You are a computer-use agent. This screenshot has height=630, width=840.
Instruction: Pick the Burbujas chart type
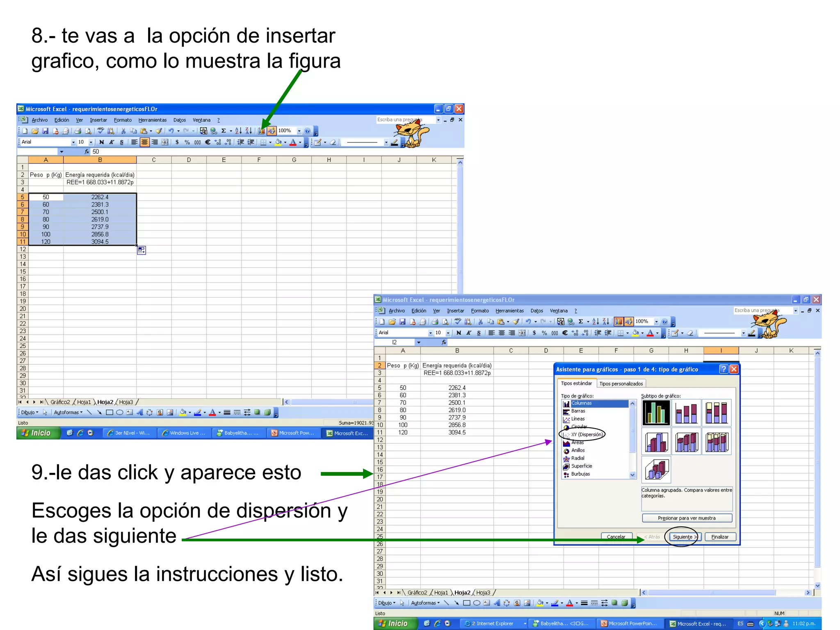pos(580,474)
